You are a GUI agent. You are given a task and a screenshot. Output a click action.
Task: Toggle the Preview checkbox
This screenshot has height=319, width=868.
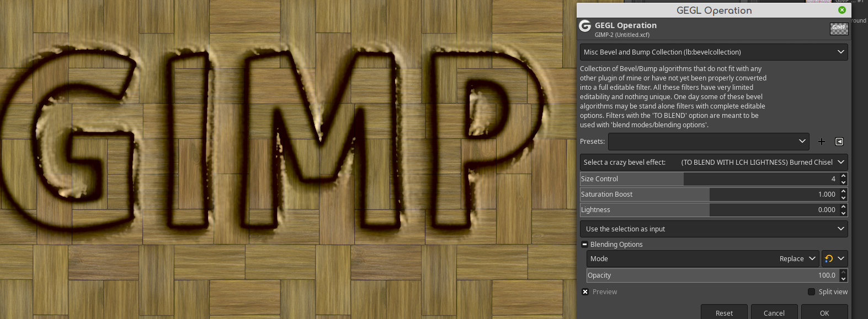pyautogui.click(x=585, y=292)
